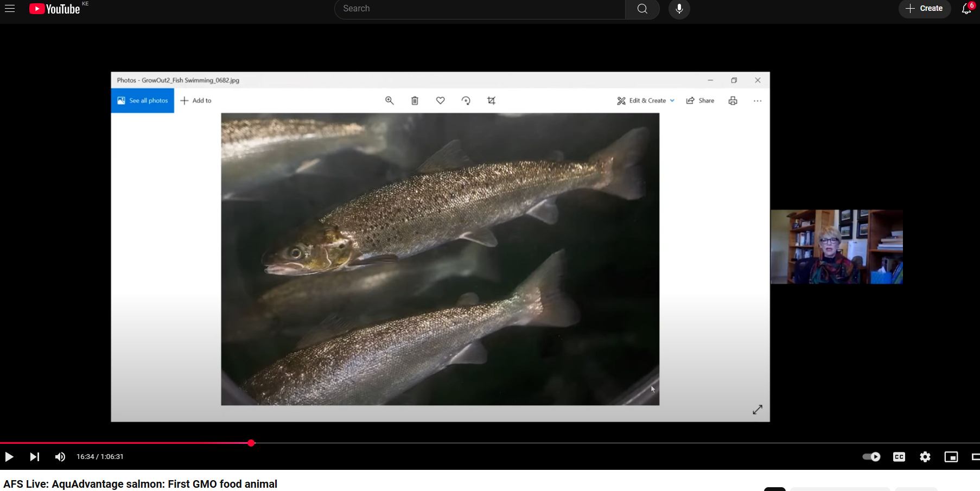This screenshot has height=491, width=980.
Task: Open the three-dots more menu in Photos
Action: click(x=758, y=100)
